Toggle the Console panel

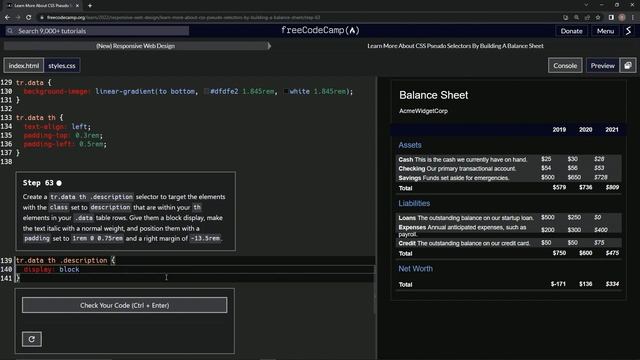565,65
